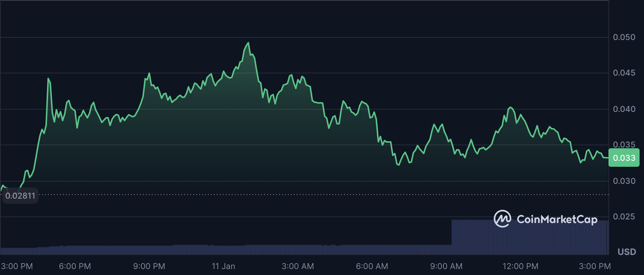Select the 6:00 PM time marker
Screen dimensions: 644x275
75,266
